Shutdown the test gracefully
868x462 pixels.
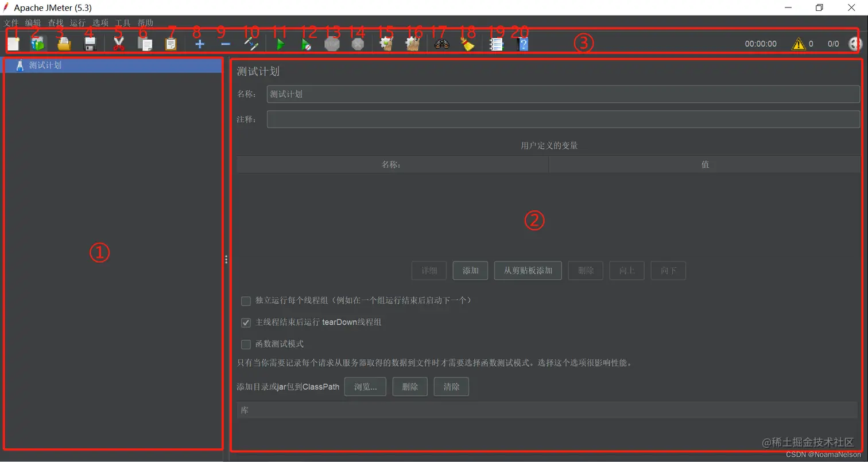(357, 43)
